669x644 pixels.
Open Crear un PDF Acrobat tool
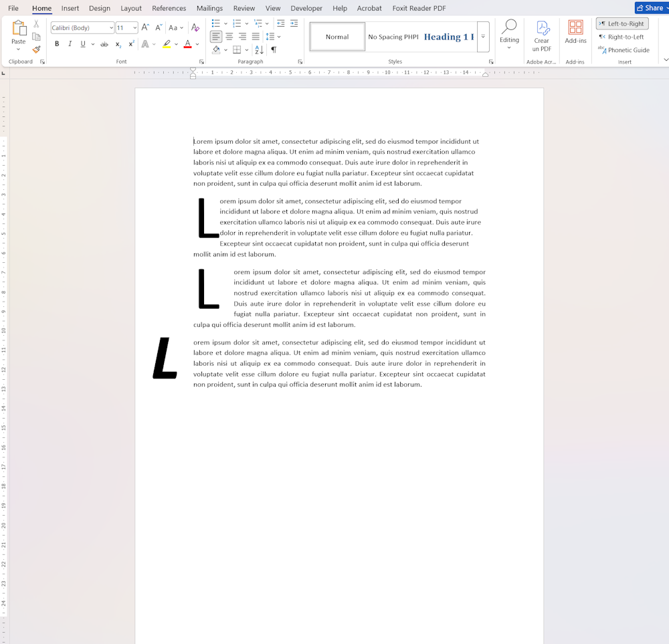point(541,37)
